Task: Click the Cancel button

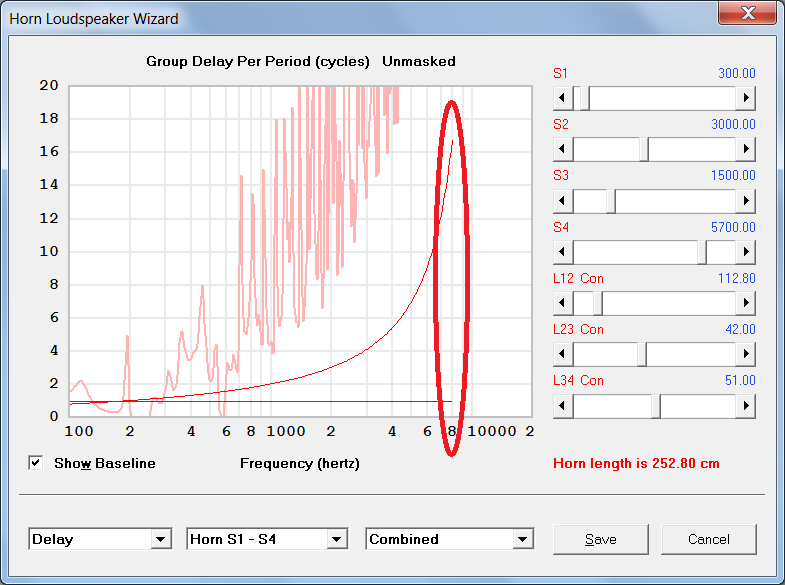Action: 708,539
